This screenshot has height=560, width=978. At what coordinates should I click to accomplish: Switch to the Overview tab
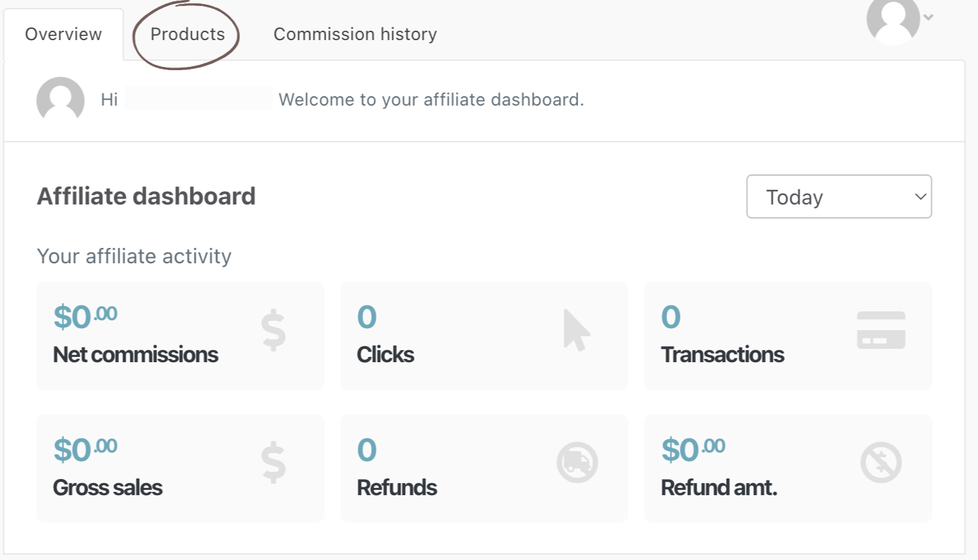tap(64, 34)
